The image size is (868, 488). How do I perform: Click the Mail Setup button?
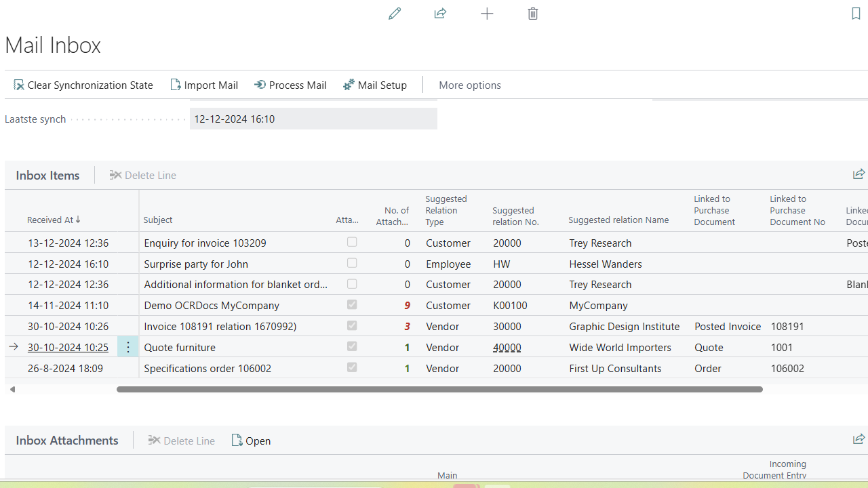pos(375,85)
